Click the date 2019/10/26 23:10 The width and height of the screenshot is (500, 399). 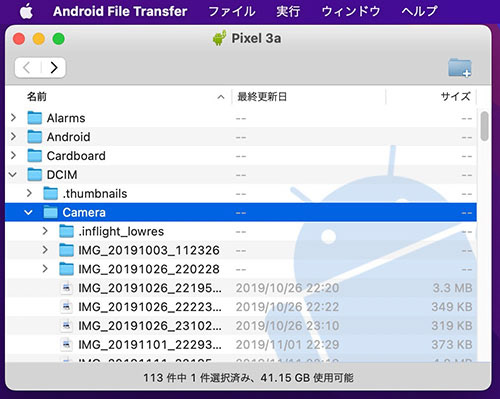[x=287, y=326]
